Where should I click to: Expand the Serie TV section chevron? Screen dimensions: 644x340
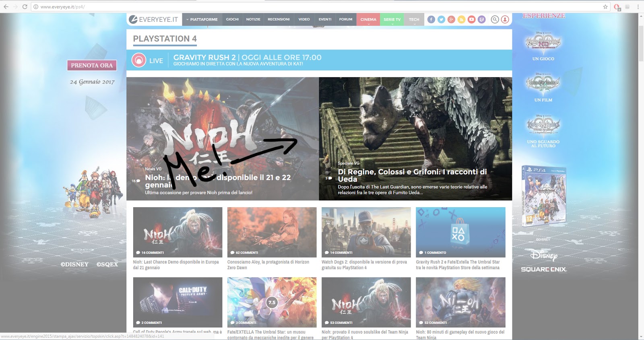pyautogui.click(x=392, y=24)
